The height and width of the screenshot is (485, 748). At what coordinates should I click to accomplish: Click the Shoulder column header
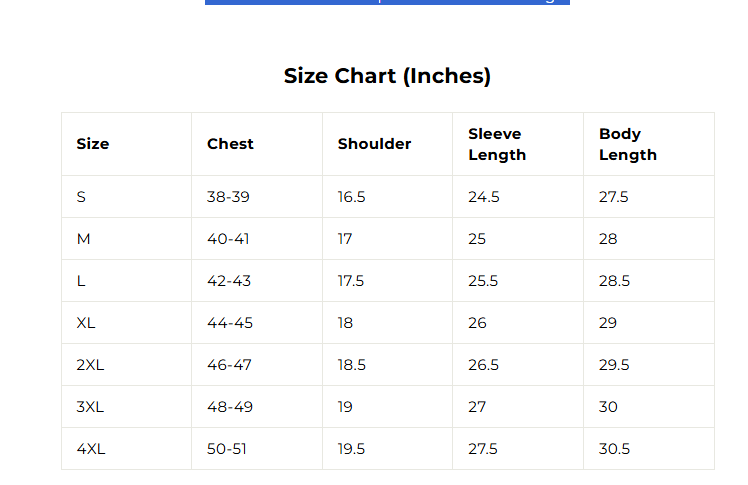coord(374,144)
